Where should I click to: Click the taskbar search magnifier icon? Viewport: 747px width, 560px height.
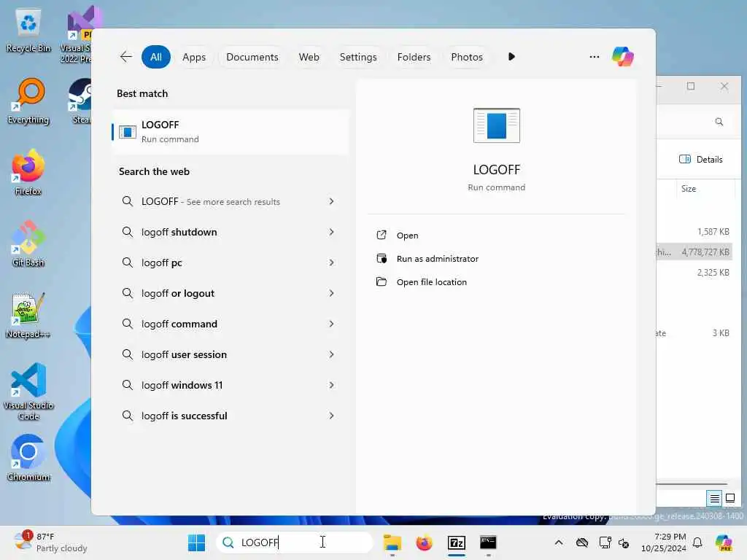pyautogui.click(x=228, y=542)
